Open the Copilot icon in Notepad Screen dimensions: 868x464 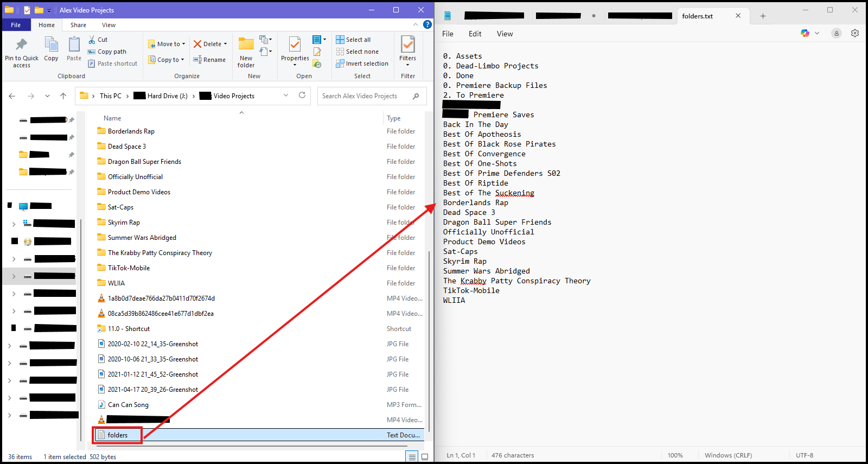point(805,33)
